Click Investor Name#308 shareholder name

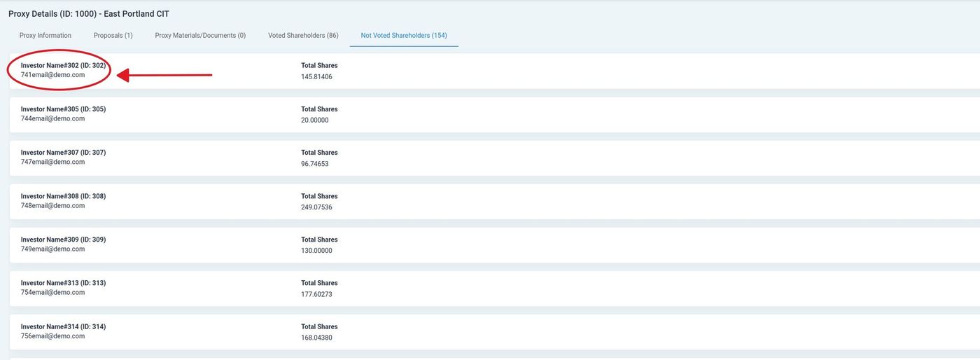(63, 196)
